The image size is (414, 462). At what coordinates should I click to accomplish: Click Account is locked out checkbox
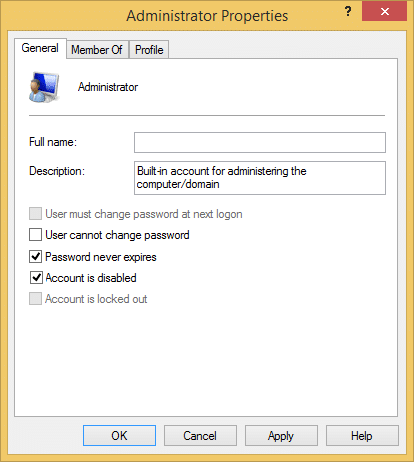pyautogui.click(x=35, y=299)
